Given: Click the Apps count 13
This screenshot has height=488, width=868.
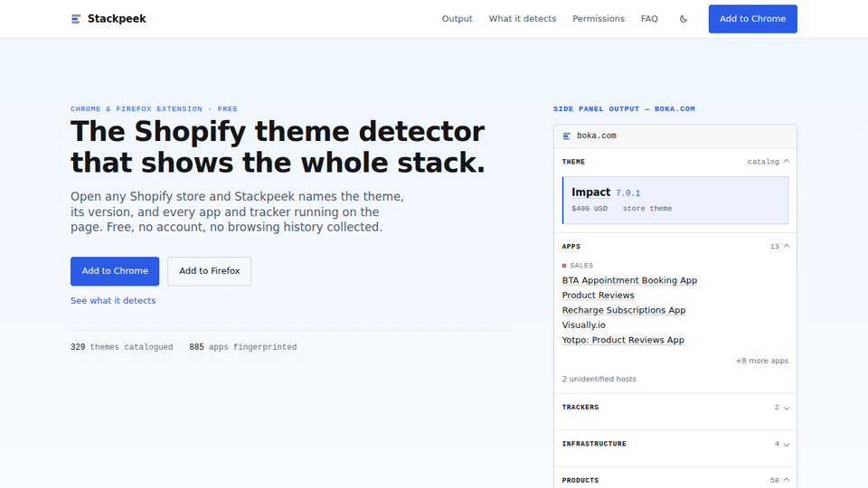Looking at the screenshot, I should click(774, 246).
